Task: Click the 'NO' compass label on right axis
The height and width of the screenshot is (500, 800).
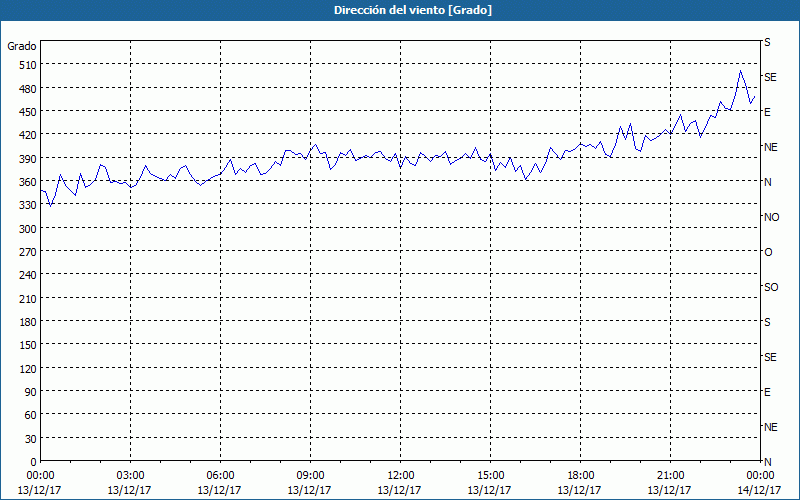Action: point(771,217)
